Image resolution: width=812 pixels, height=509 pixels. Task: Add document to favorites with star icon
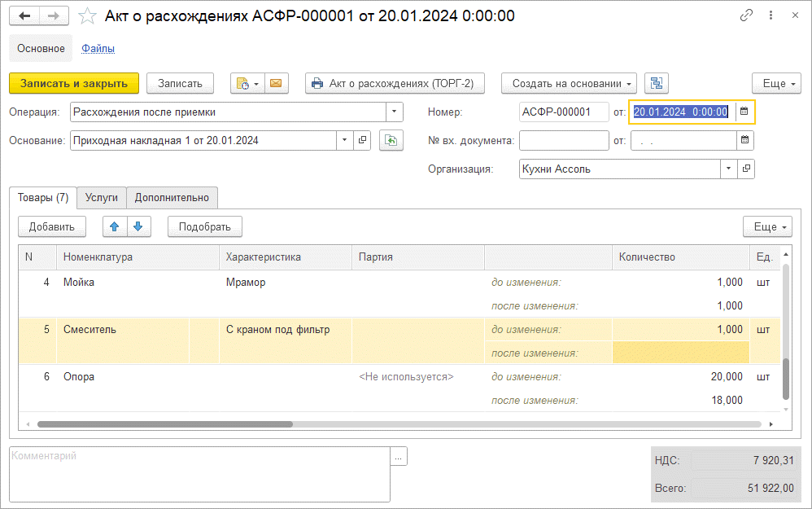(x=86, y=16)
